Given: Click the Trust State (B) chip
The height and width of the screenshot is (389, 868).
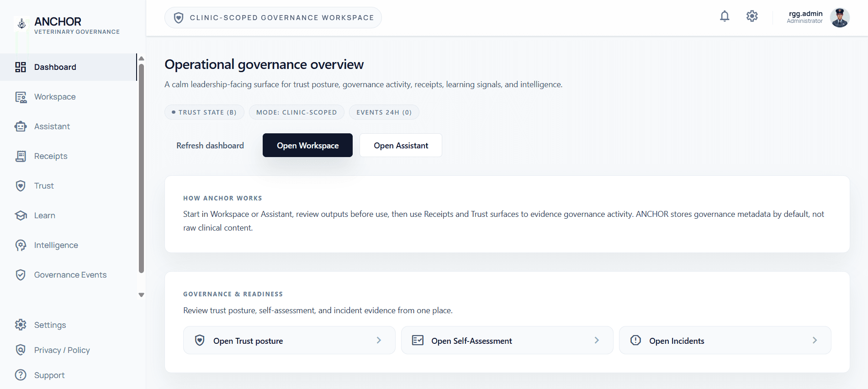Looking at the screenshot, I should coord(204,112).
